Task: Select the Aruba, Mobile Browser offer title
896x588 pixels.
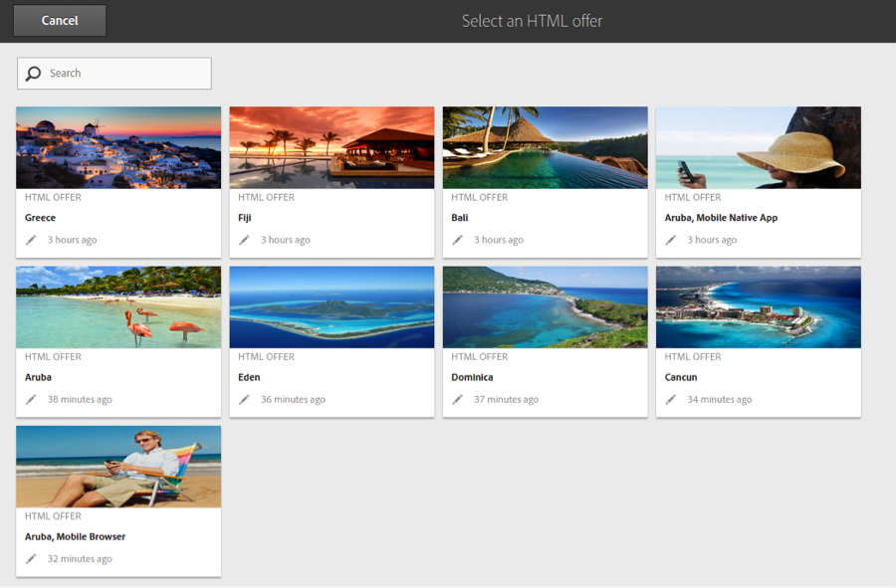Action: coord(75,537)
